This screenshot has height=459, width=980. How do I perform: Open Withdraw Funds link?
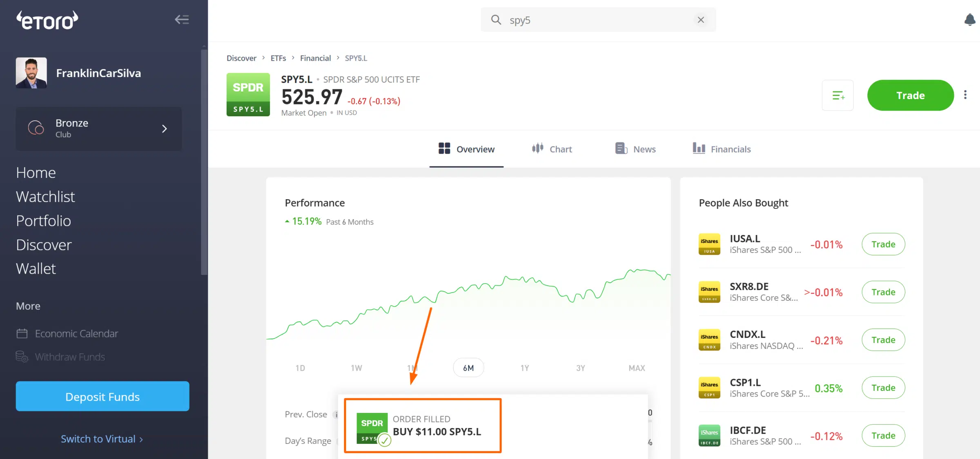pos(70,357)
